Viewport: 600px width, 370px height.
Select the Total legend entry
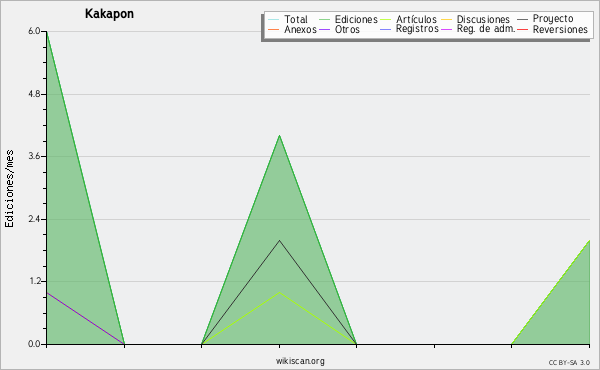(x=296, y=19)
